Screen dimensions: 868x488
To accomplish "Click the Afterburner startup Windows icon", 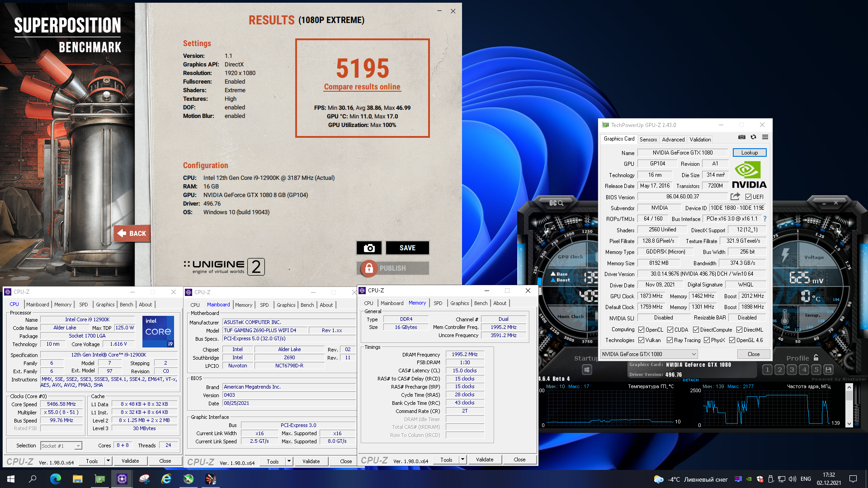I will (x=586, y=370).
